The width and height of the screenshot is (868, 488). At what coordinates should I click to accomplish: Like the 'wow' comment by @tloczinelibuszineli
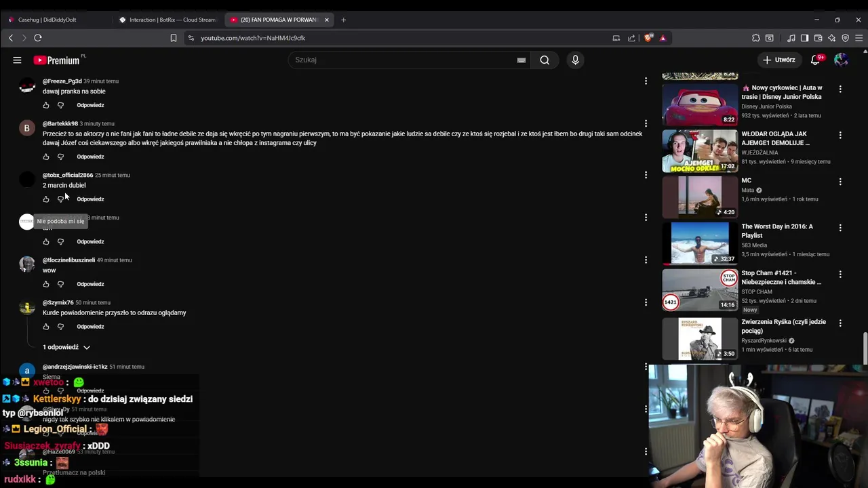tap(46, 285)
